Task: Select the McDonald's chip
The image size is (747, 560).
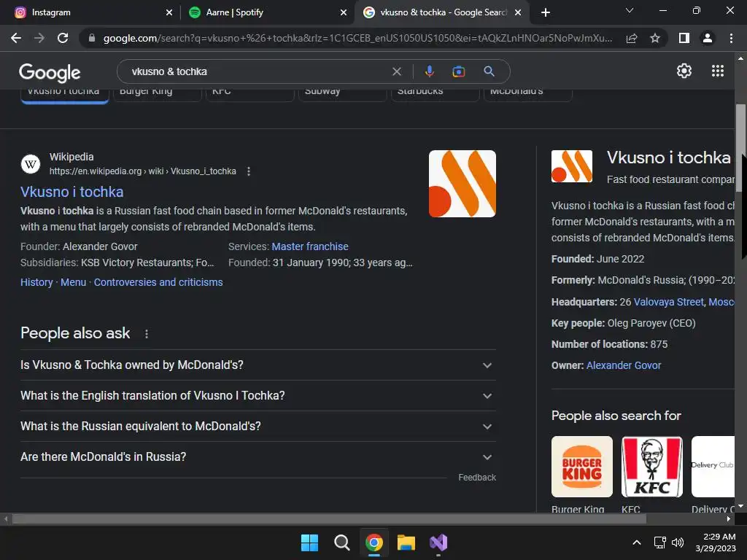Action: point(528,95)
